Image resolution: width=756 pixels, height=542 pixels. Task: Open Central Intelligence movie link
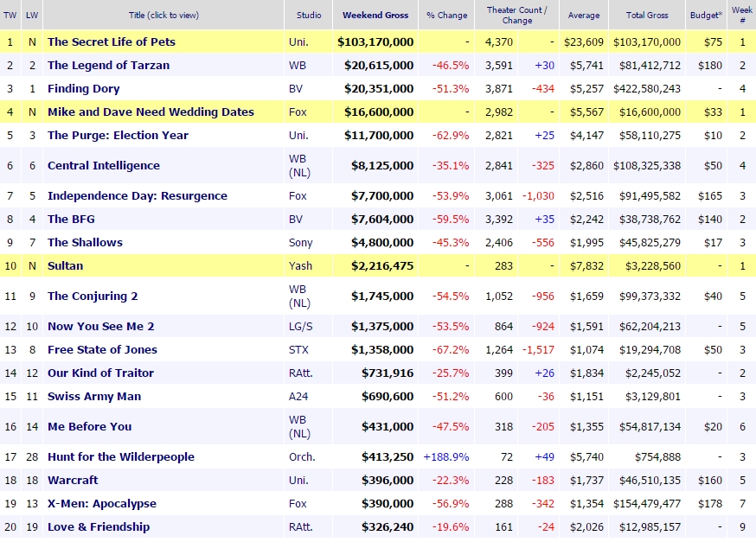104,166
